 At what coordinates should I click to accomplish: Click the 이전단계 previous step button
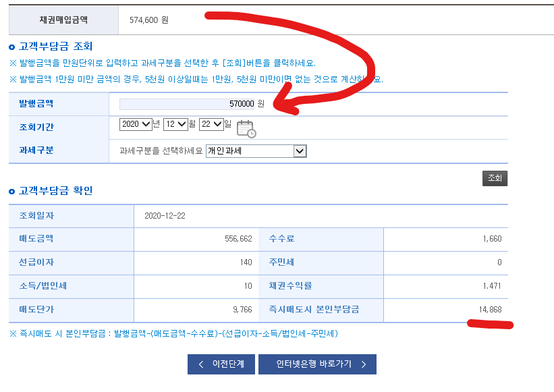221,364
